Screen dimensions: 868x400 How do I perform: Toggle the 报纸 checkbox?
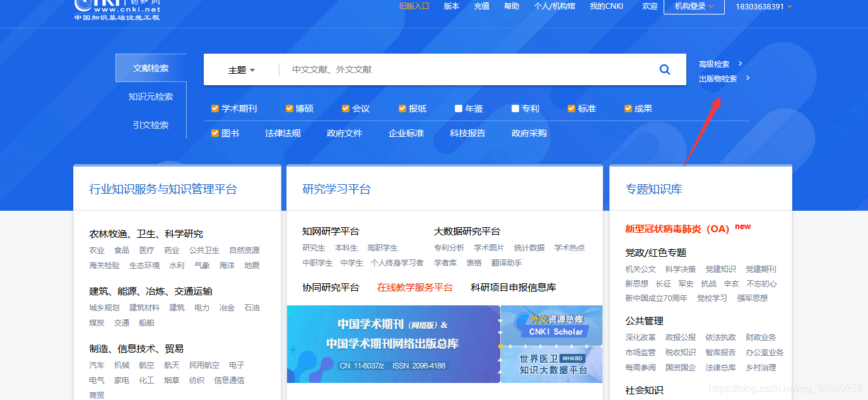point(402,109)
